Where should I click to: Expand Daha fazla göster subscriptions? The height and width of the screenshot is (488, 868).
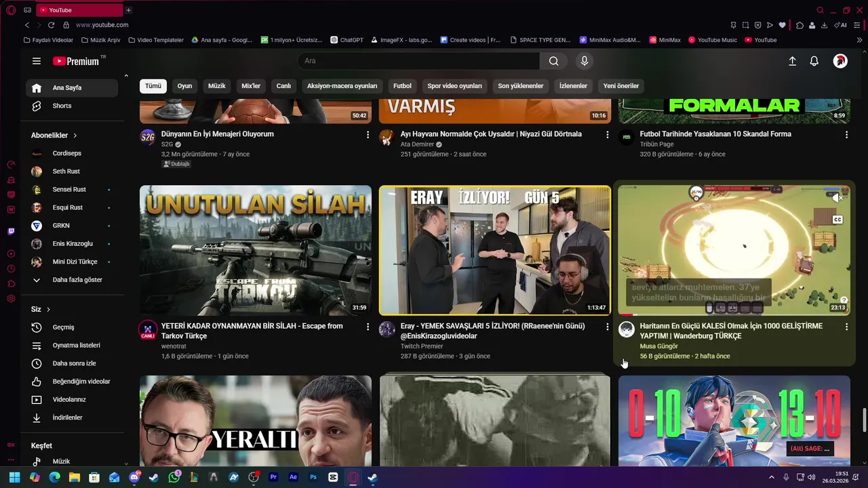pos(72,280)
